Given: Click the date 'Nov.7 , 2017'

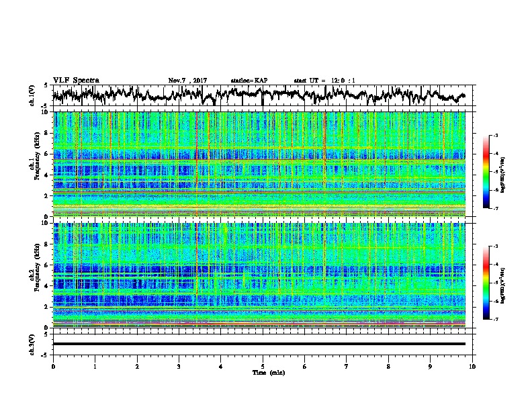Looking at the screenshot, I should (x=187, y=81).
